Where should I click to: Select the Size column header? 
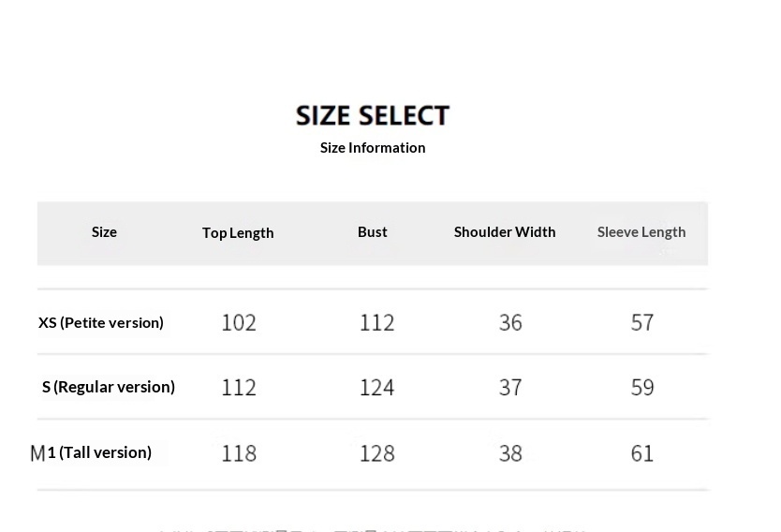(104, 232)
